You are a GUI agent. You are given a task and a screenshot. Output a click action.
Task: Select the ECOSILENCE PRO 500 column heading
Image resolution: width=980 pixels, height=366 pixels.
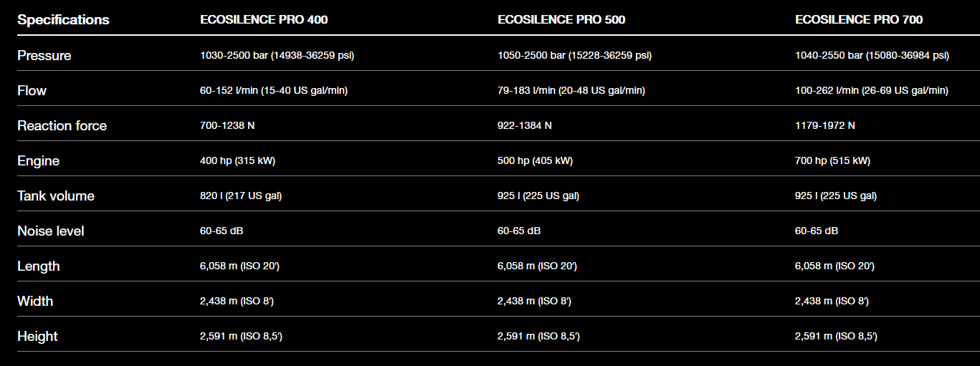pos(561,20)
